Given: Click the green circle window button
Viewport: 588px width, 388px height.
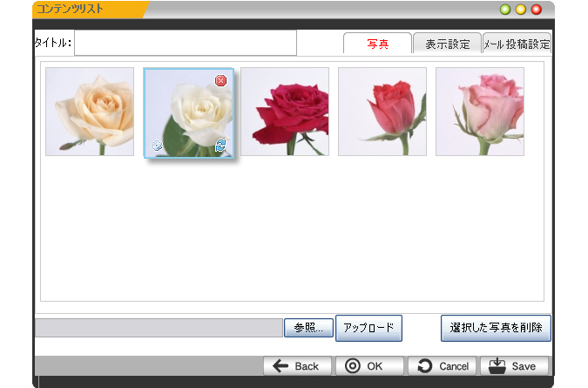Looking at the screenshot, I should 505,10.
